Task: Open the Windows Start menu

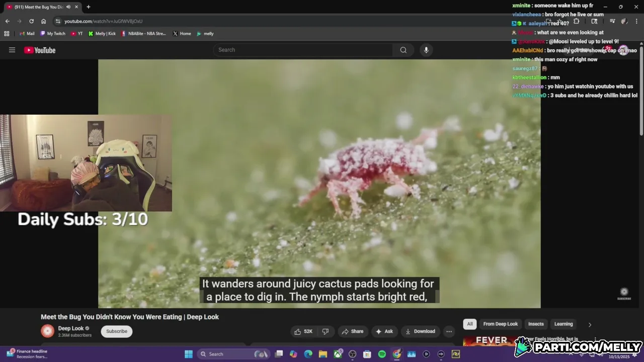Action: click(x=189, y=354)
